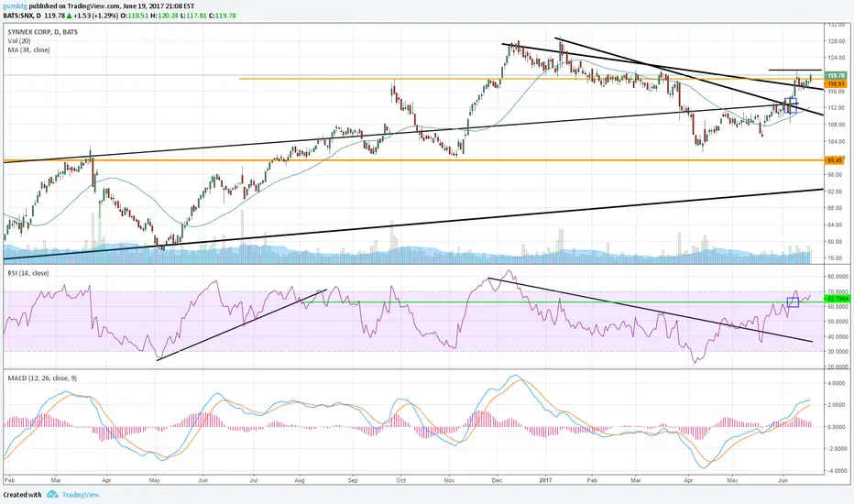Click the 'Jun' label at the time axis end

tap(783, 480)
